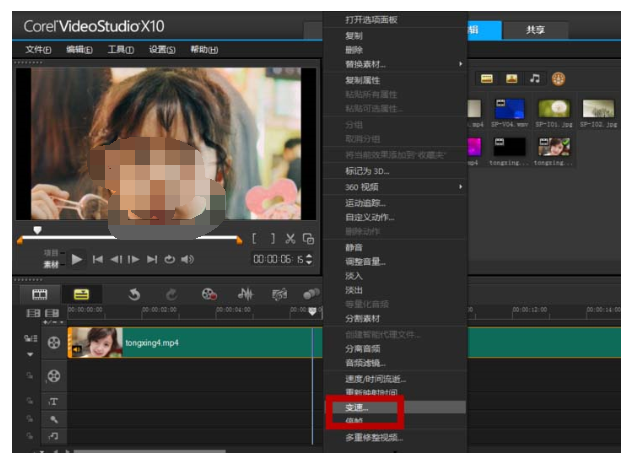Expand the track options down arrow
Viewport: 630px width, 453px height.
point(30,355)
